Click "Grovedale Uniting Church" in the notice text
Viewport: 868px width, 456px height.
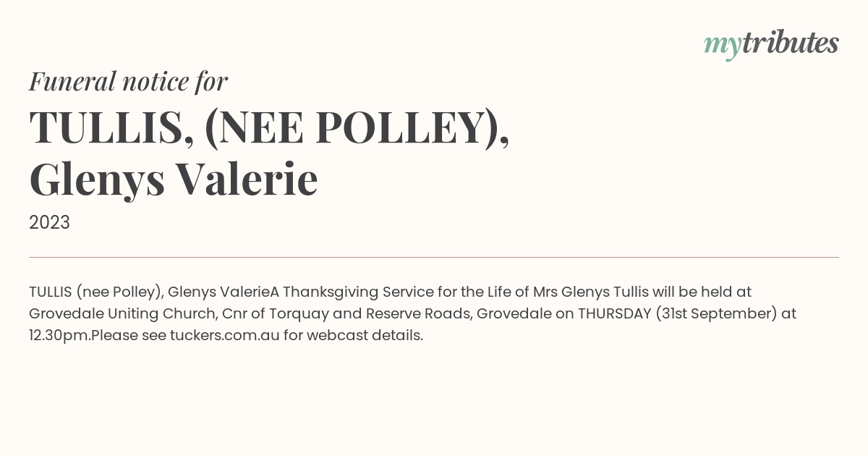(x=122, y=314)
